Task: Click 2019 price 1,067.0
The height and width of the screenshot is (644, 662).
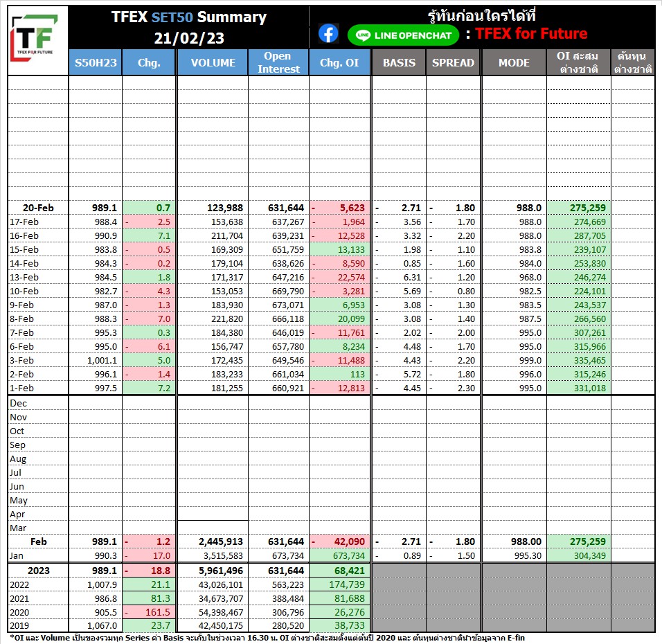Action: (x=102, y=625)
